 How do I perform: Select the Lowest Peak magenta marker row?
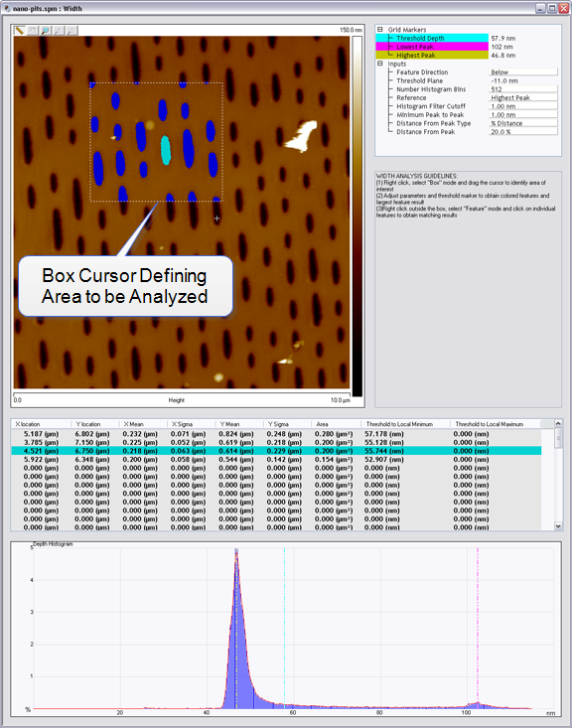coord(432,47)
